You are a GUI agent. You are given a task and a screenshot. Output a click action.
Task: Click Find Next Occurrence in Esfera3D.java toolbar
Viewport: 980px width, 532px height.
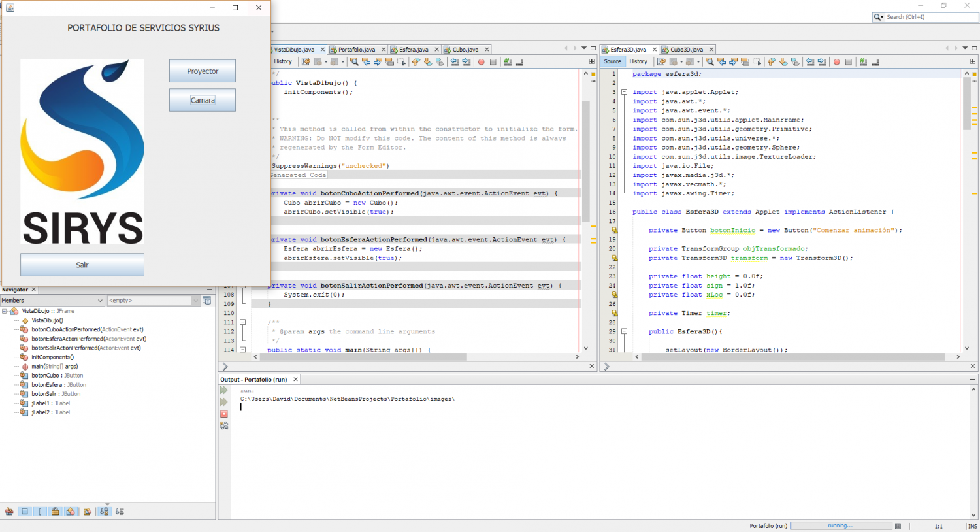[x=733, y=61]
